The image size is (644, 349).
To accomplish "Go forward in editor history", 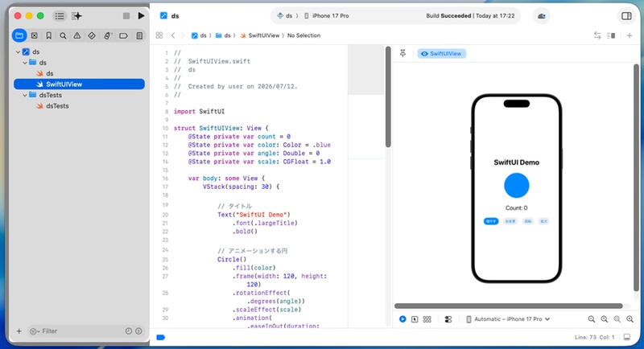I will [x=183, y=35].
